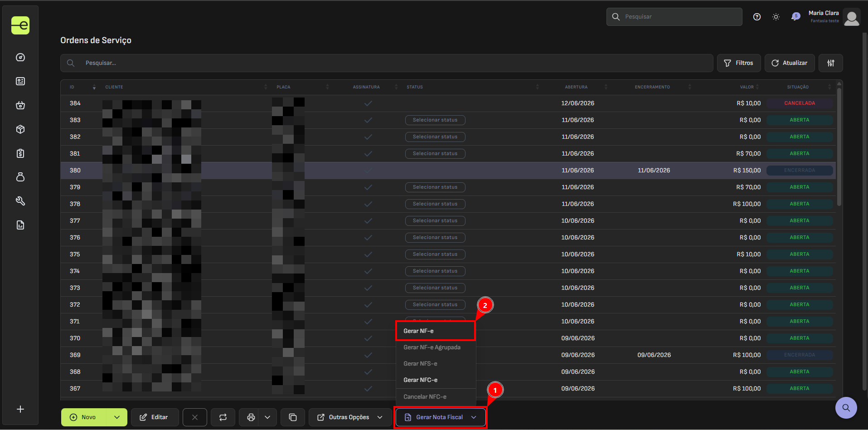Click the Atualizar button
The width and height of the screenshot is (868, 430).
click(x=790, y=63)
